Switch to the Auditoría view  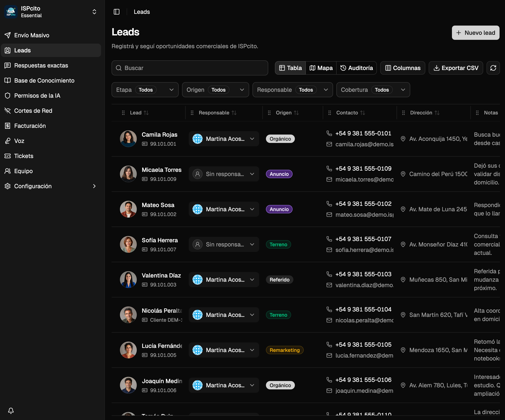[357, 68]
